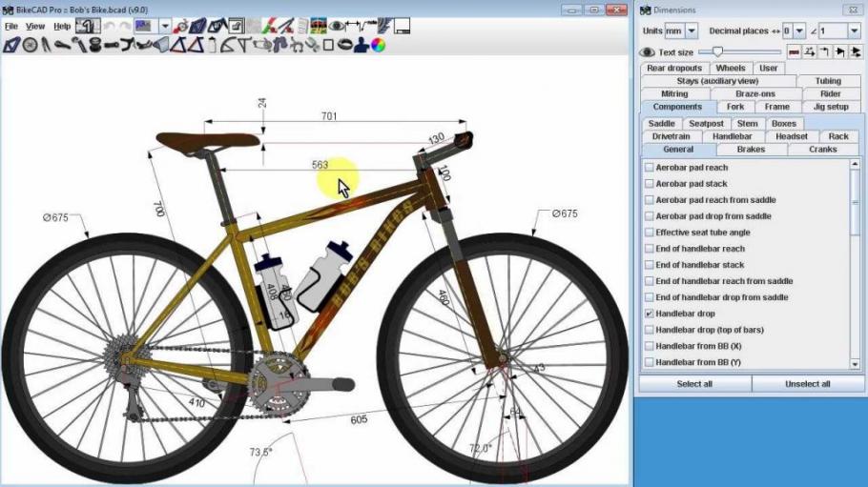Switch to the Frame tab

[x=776, y=107]
